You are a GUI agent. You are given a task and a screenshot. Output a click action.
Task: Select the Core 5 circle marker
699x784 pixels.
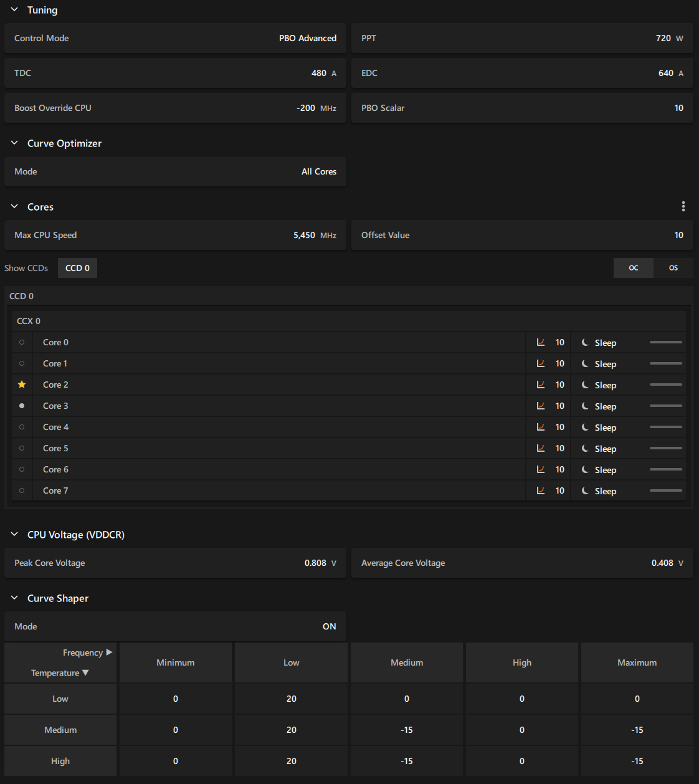tap(22, 448)
